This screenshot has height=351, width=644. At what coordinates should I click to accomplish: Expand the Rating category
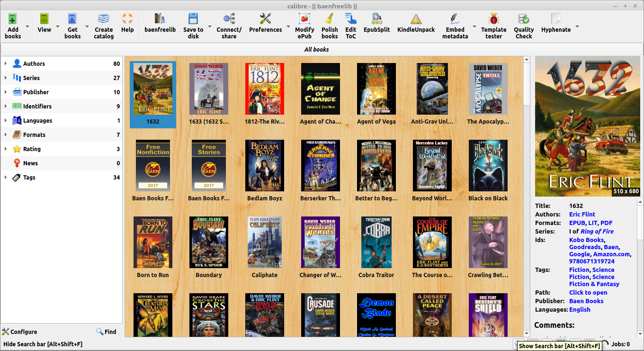point(6,149)
